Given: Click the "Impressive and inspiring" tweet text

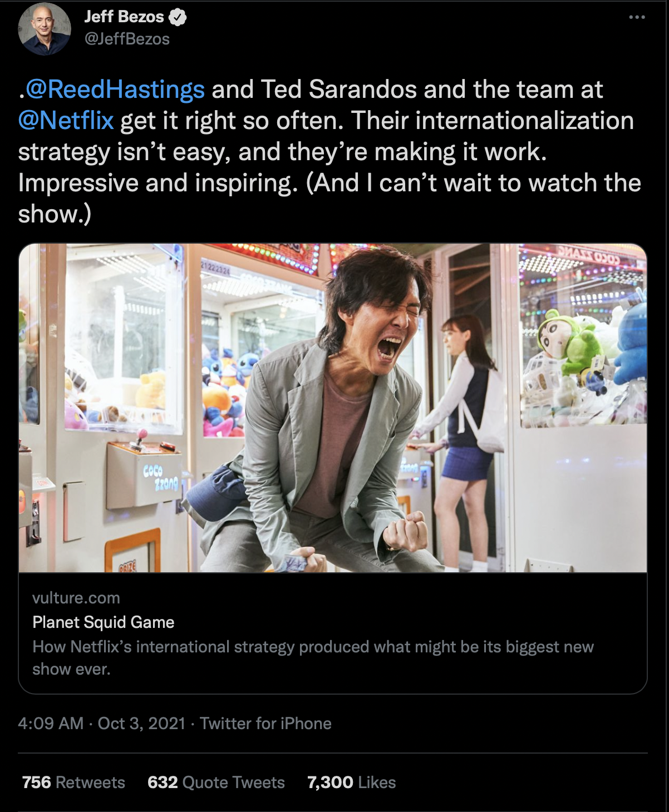Looking at the screenshot, I should [x=158, y=183].
